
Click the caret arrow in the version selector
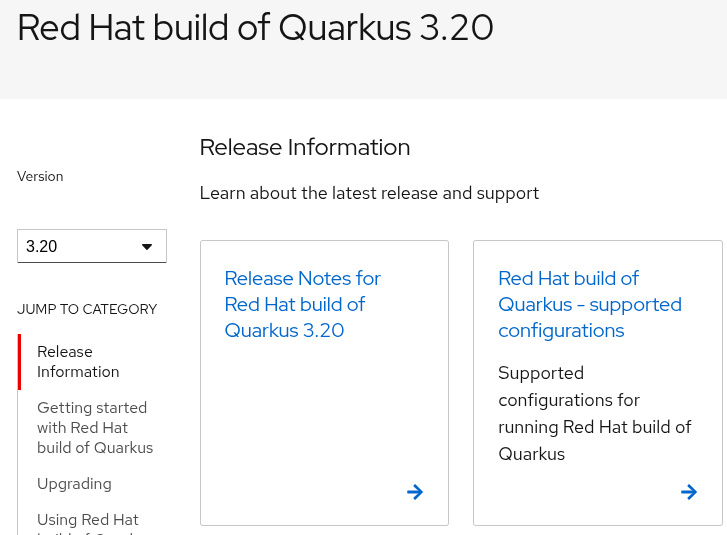[x=147, y=246]
